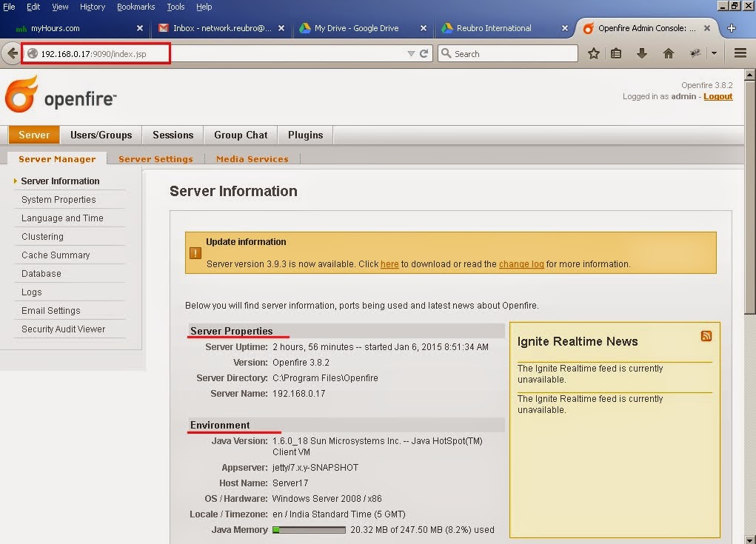Open the View menu
Viewport: 756px width, 544px height.
(x=60, y=7)
